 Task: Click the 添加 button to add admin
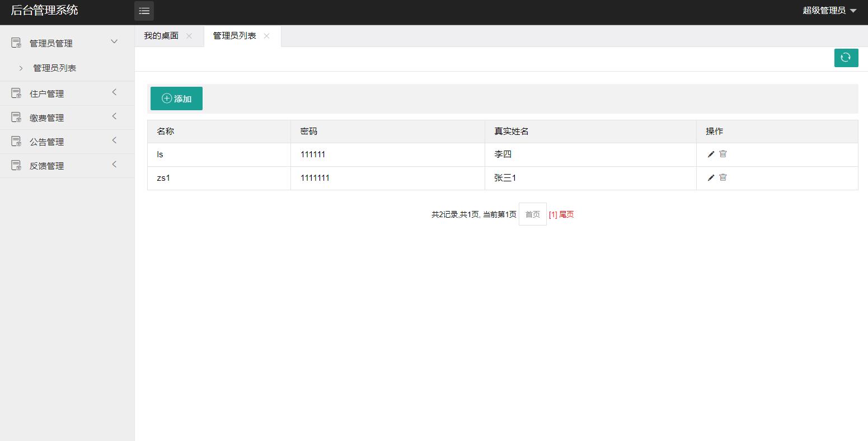pos(176,98)
